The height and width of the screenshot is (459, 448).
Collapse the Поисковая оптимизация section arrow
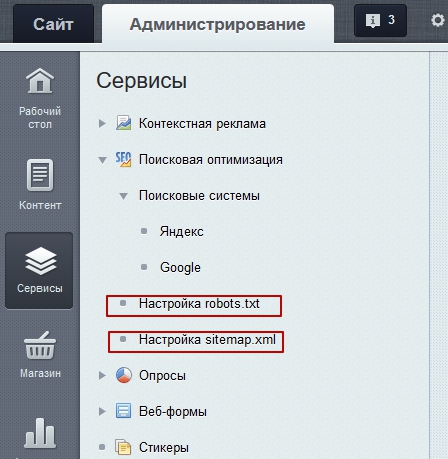(x=102, y=160)
